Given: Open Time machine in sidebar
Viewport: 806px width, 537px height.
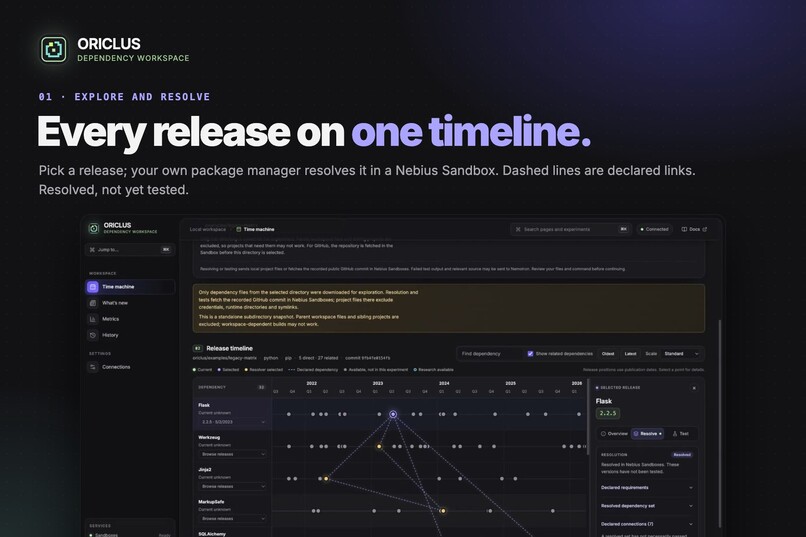Looking at the screenshot, I should click(130, 287).
